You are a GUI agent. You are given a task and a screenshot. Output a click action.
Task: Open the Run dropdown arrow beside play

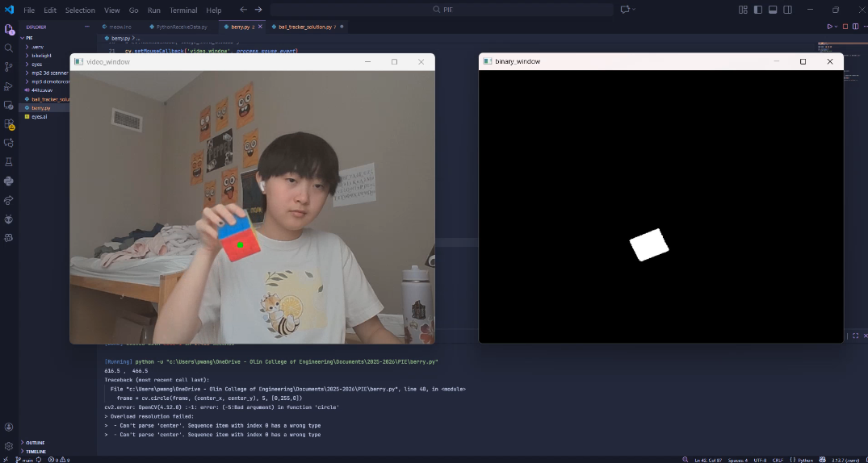click(836, 27)
